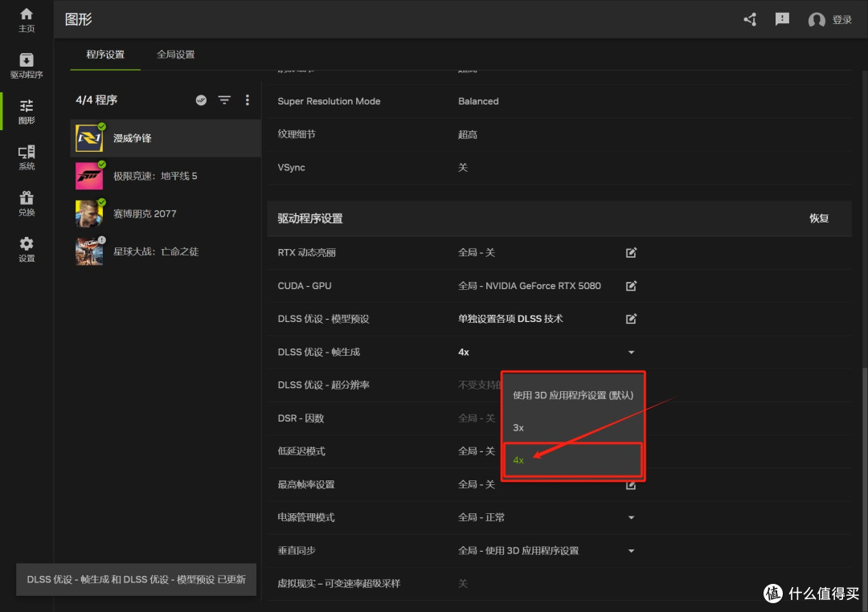Select the 漫威争锋 game thumbnail
Viewport: 868px width, 612px height.
pyautogui.click(x=89, y=138)
